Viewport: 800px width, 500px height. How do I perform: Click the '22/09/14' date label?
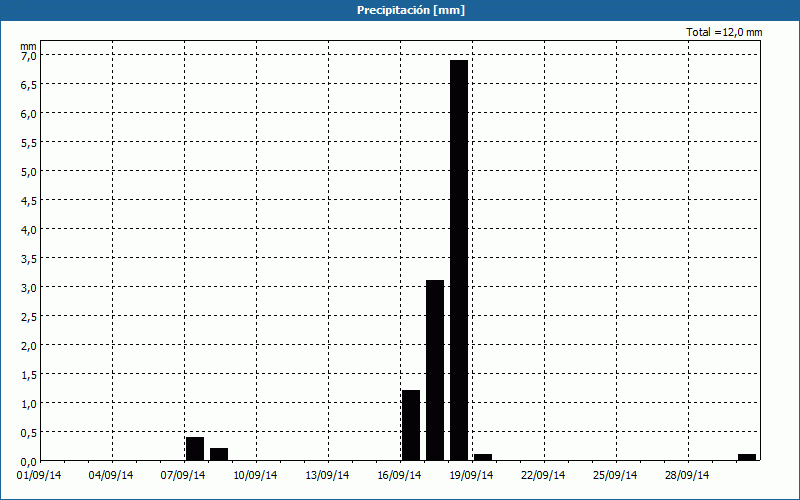[x=543, y=475]
